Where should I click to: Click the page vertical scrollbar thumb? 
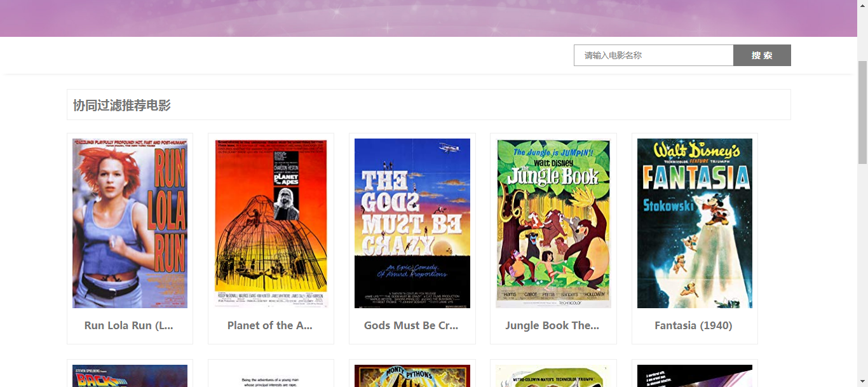click(862, 113)
